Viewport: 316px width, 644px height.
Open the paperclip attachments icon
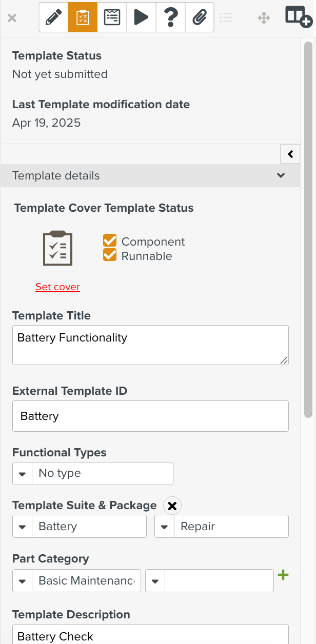point(200,17)
